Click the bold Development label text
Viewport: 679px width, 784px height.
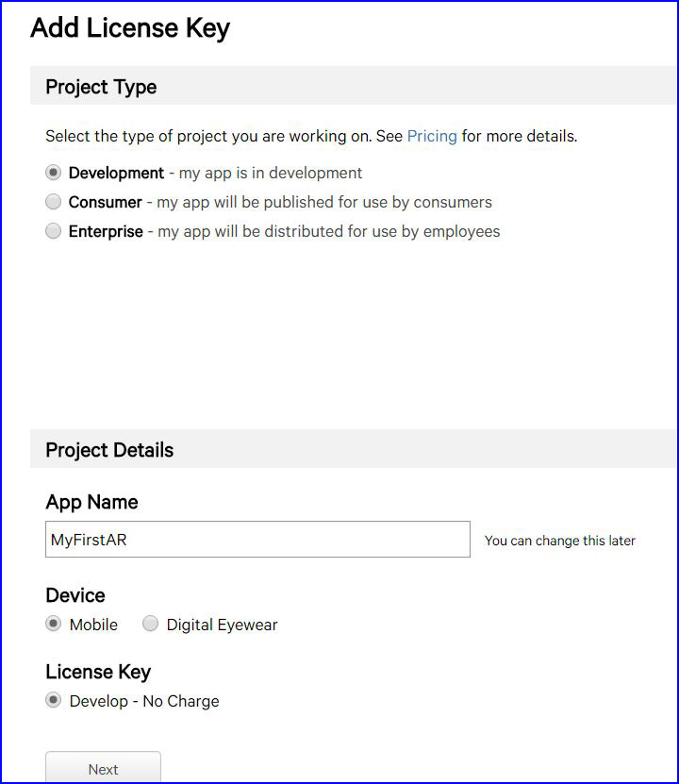pyautogui.click(x=116, y=173)
